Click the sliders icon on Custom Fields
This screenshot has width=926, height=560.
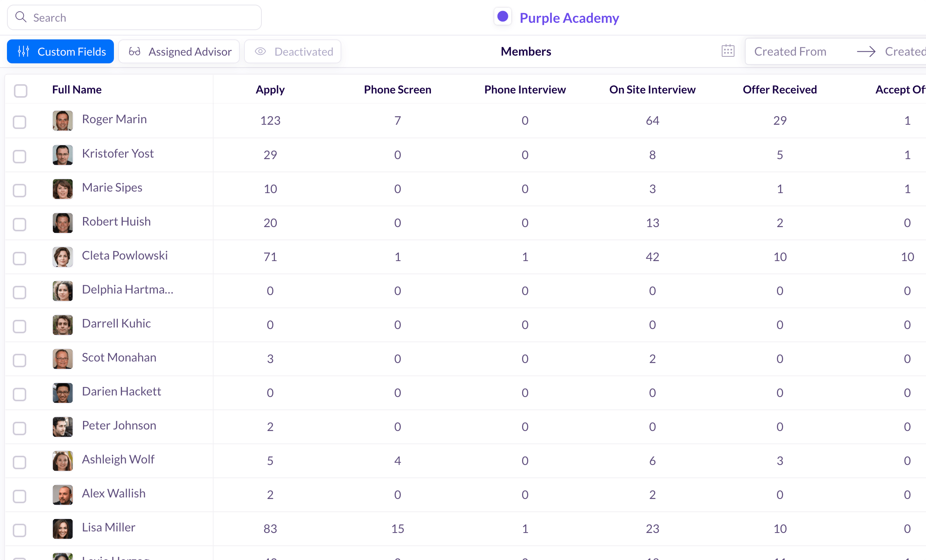pos(24,51)
